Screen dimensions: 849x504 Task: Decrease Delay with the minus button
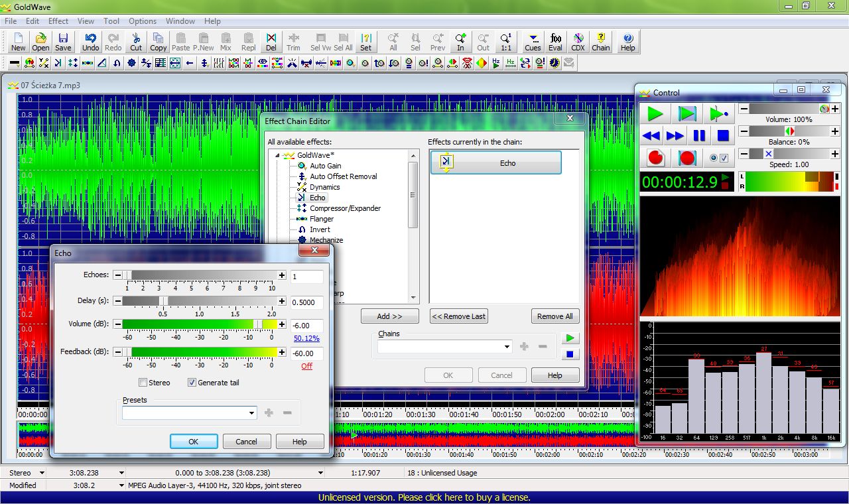(x=117, y=301)
